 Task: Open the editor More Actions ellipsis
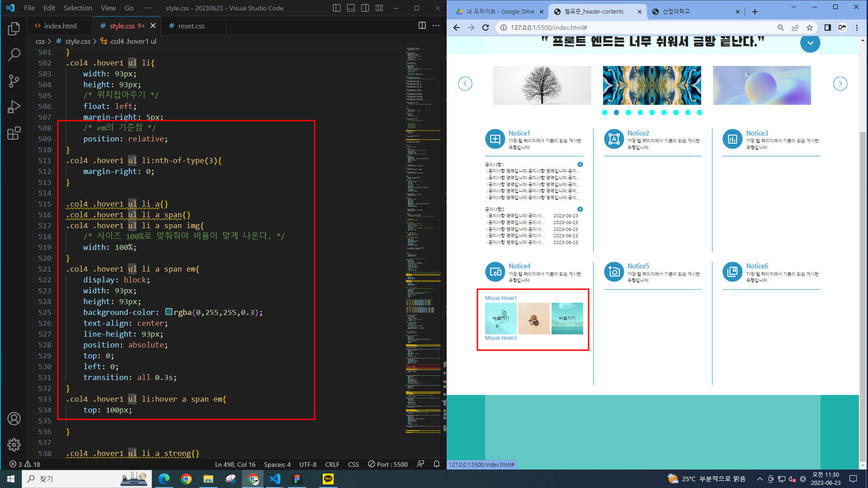436,26
